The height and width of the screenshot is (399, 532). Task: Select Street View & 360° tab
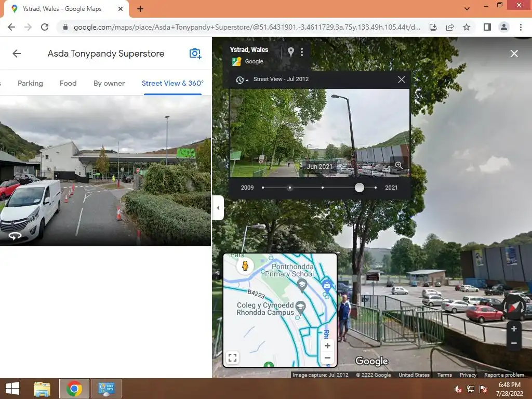click(x=172, y=84)
